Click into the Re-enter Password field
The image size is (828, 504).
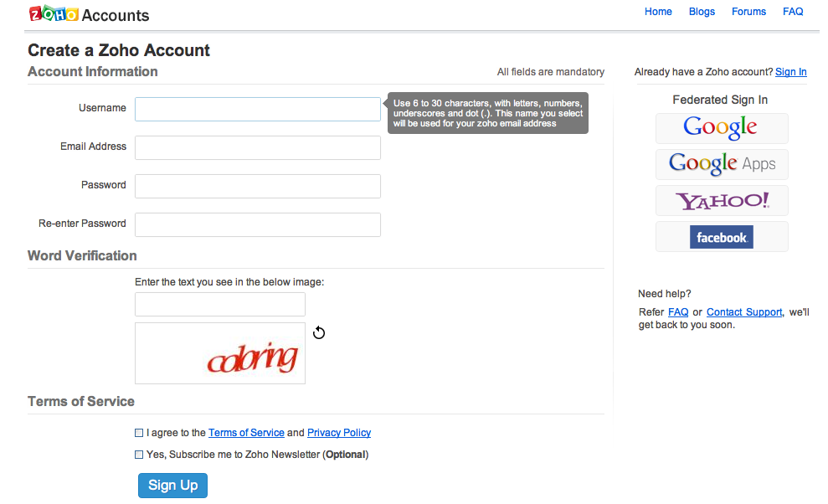(x=258, y=224)
